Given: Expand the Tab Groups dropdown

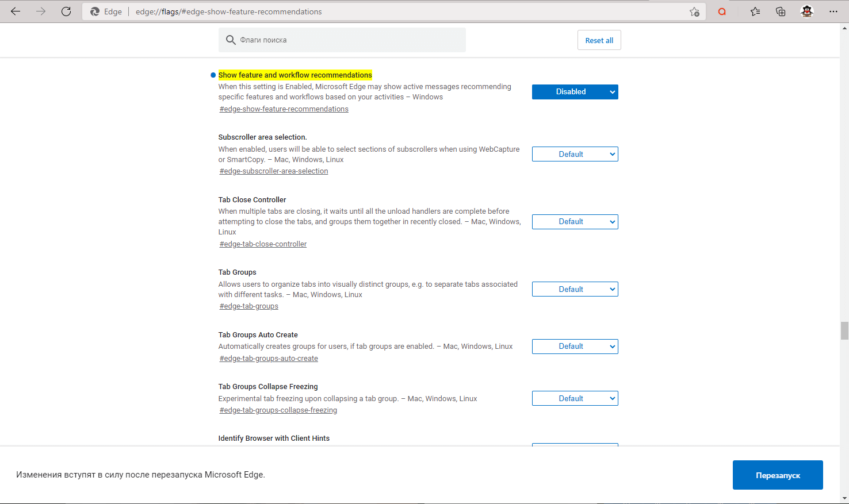Looking at the screenshot, I should (575, 289).
